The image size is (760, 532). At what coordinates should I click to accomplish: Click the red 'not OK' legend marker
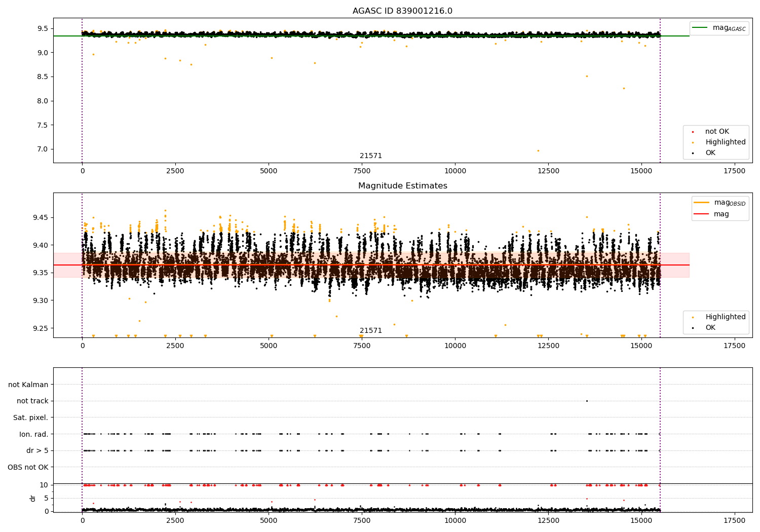click(x=693, y=132)
